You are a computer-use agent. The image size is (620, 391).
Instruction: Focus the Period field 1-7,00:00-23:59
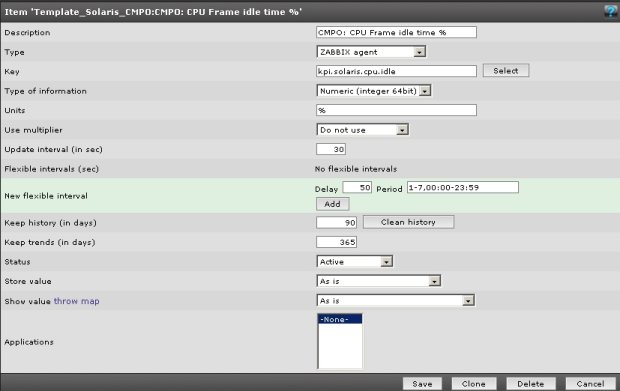pos(463,187)
